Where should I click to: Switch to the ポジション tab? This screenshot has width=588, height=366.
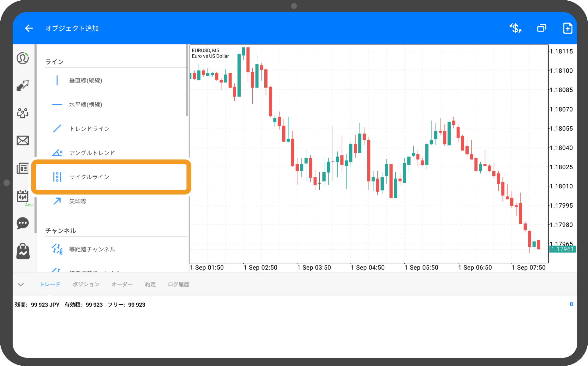tap(86, 284)
